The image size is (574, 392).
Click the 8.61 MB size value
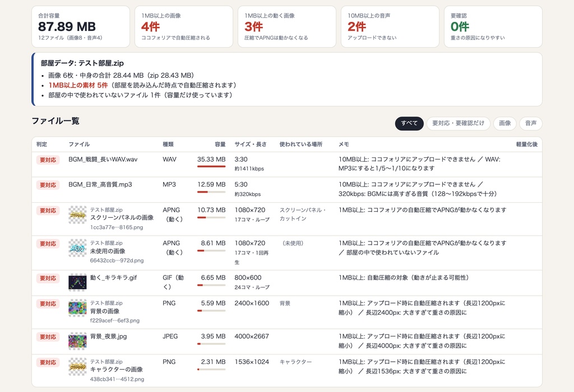click(213, 243)
